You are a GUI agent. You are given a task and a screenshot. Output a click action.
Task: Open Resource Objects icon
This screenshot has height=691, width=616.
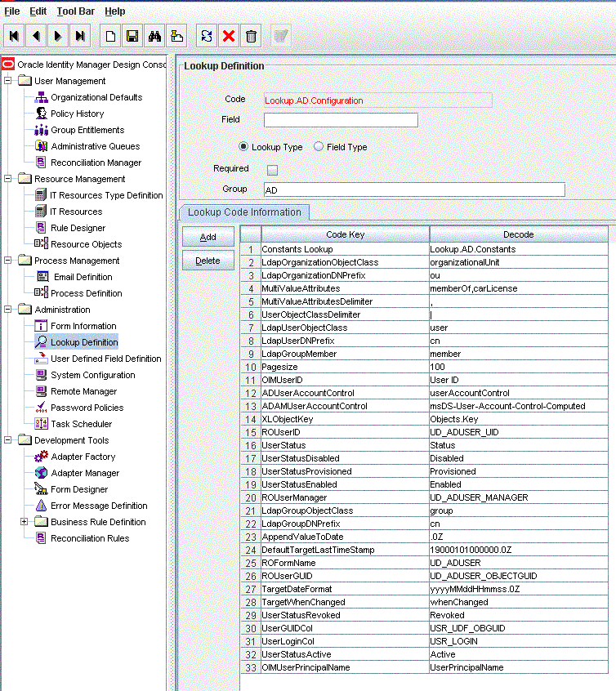coord(41,244)
